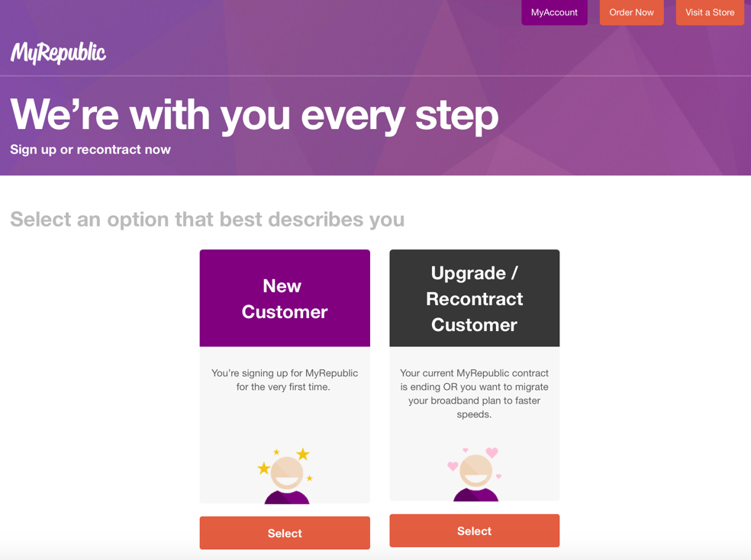Screen dimensions: 751x560
Task: Click 'Select an option that best describes you' heading
Action: point(208,220)
